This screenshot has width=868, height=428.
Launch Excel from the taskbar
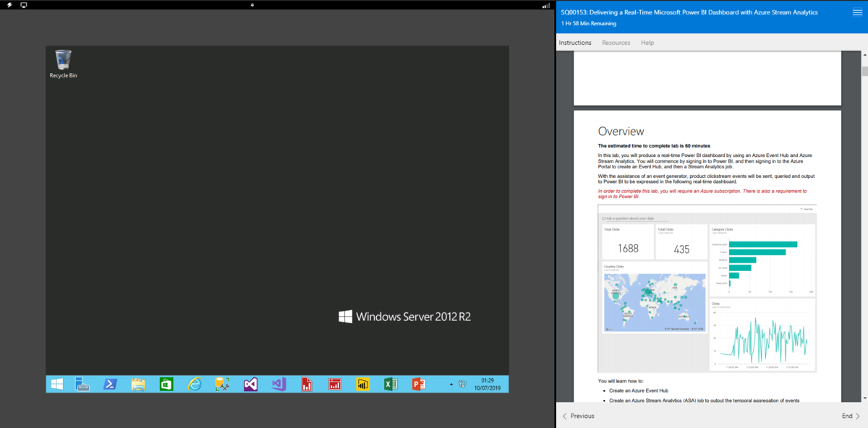[x=390, y=384]
